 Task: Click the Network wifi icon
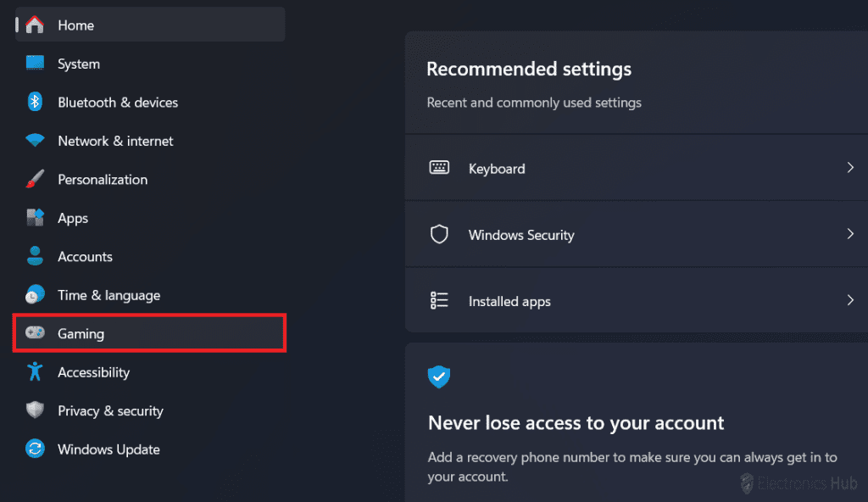tap(35, 141)
